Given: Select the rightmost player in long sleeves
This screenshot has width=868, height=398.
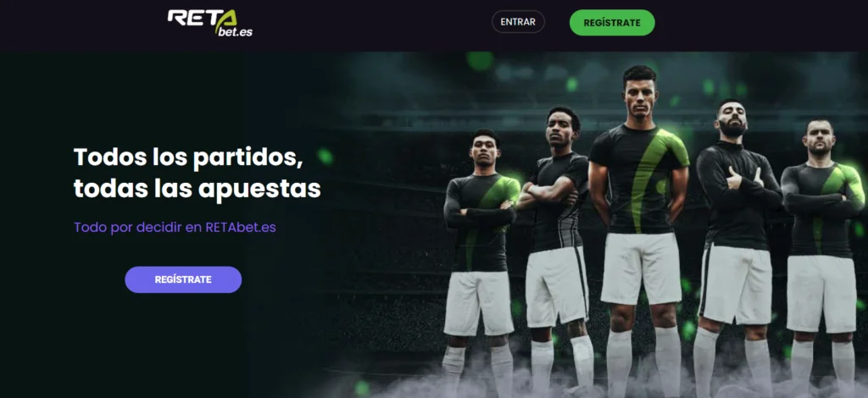Looking at the screenshot, I should coord(822,249).
